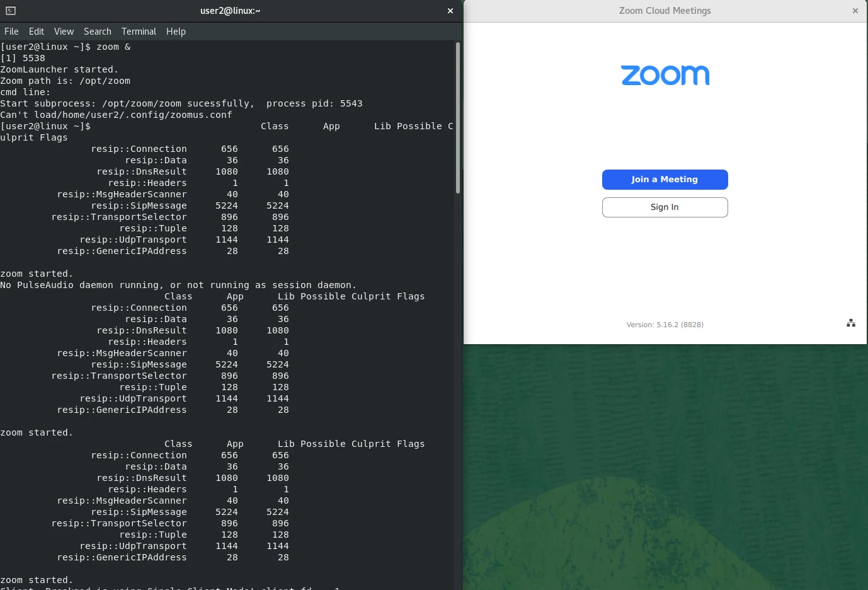Click the 'No PulseAudio daemon running' line
The image size is (868, 590).
tap(178, 285)
